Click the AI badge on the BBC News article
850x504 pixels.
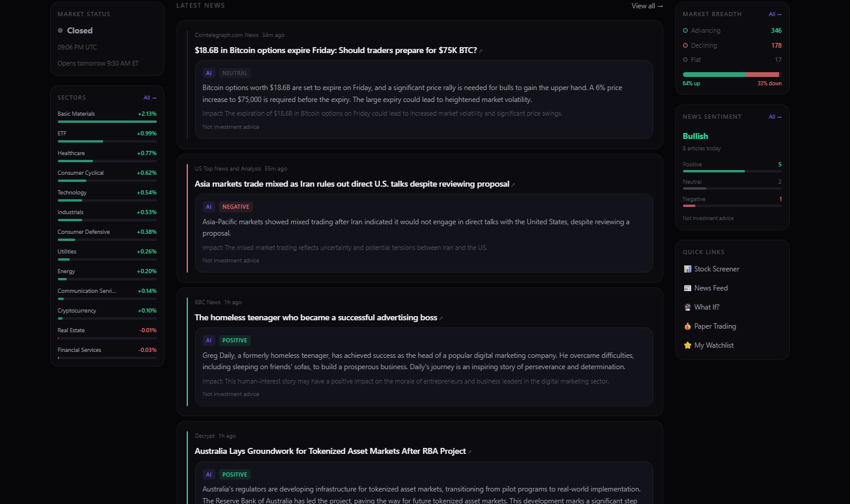coord(209,341)
